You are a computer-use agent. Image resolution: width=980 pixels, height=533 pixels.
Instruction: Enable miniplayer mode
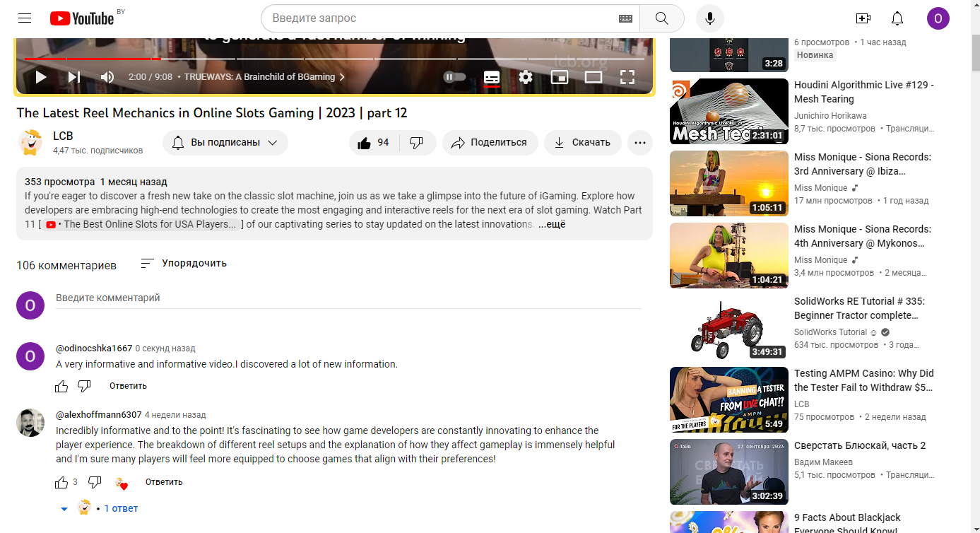click(x=560, y=77)
